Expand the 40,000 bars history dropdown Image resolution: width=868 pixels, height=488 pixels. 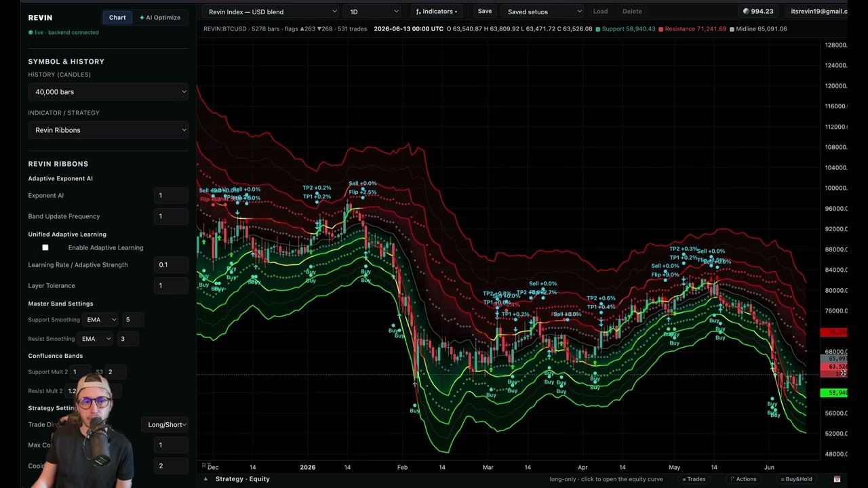coord(108,91)
